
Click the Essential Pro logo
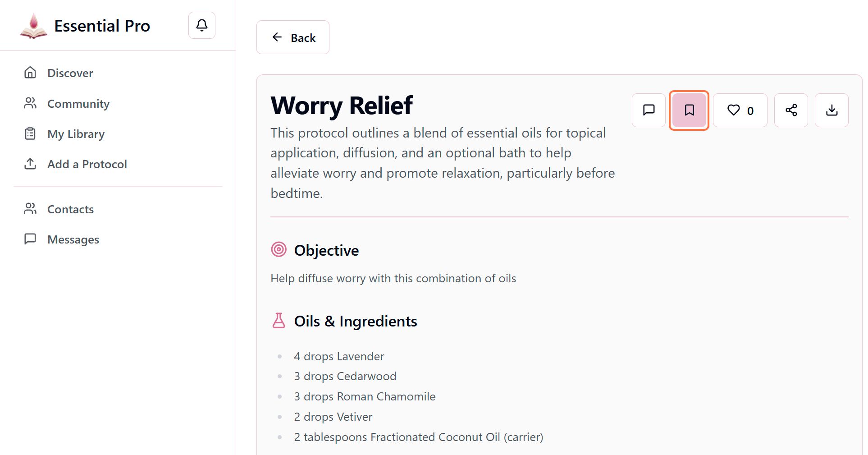coord(34,26)
